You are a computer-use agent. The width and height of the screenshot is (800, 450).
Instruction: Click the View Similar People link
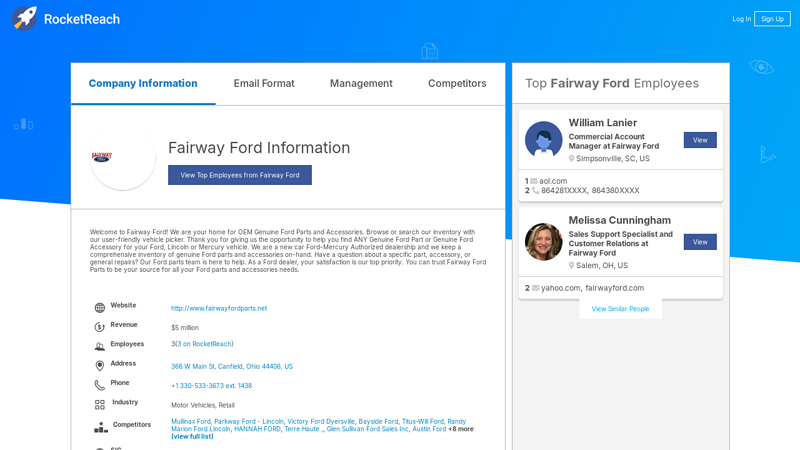coord(620,309)
